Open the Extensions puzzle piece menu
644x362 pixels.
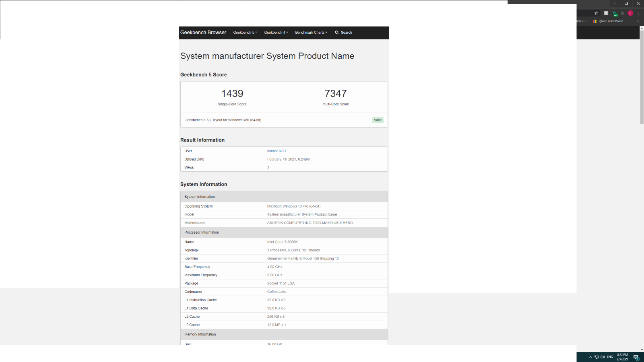(x=622, y=13)
